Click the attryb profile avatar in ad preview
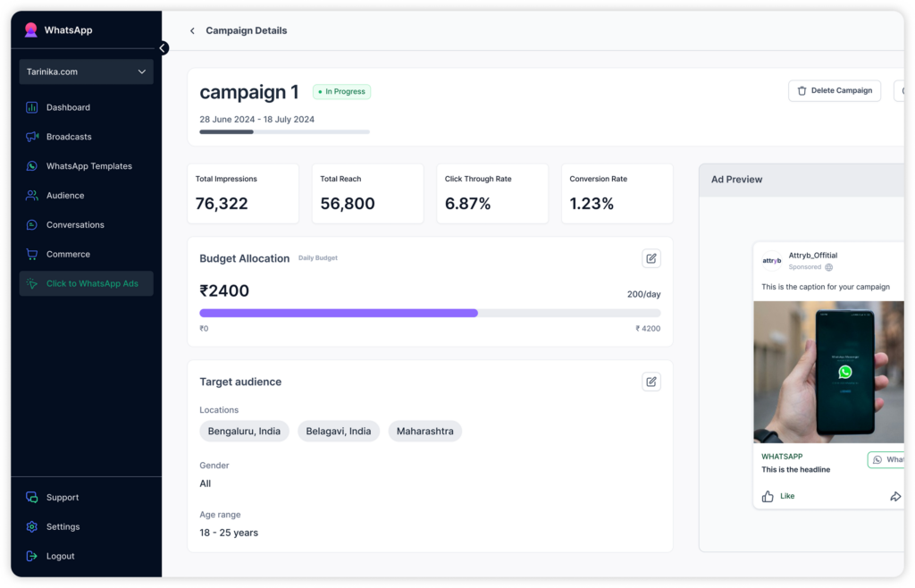The height and width of the screenshot is (588, 915). coord(771,261)
